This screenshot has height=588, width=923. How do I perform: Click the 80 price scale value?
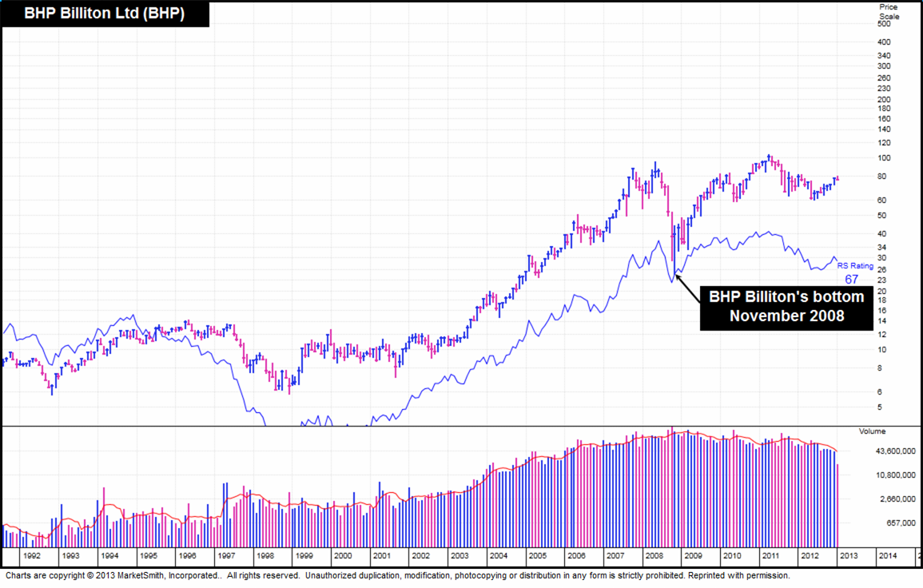pos(881,177)
